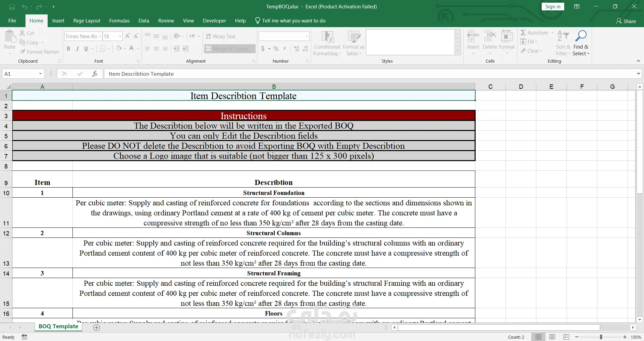Decrease font size with the small A icon
This screenshot has height=341, width=644.
136,36
